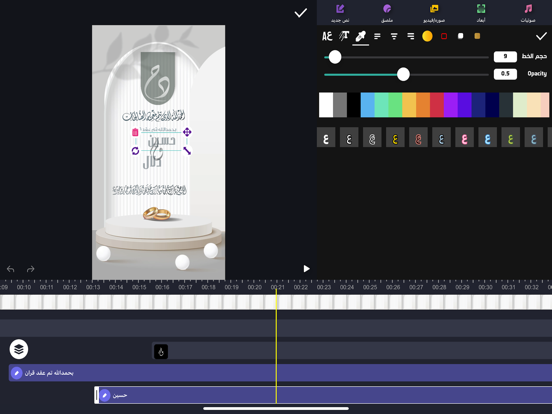Confirm text settings with panel checkmark
The image size is (552, 414).
coord(541,36)
